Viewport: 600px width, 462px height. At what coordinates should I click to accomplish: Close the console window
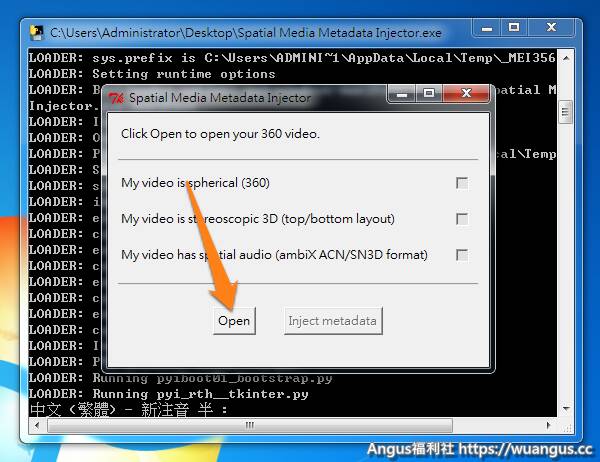click(x=551, y=28)
